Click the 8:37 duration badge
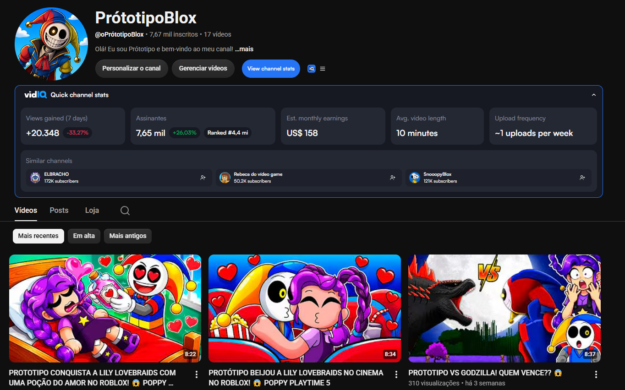625x390 pixels. (590, 354)
